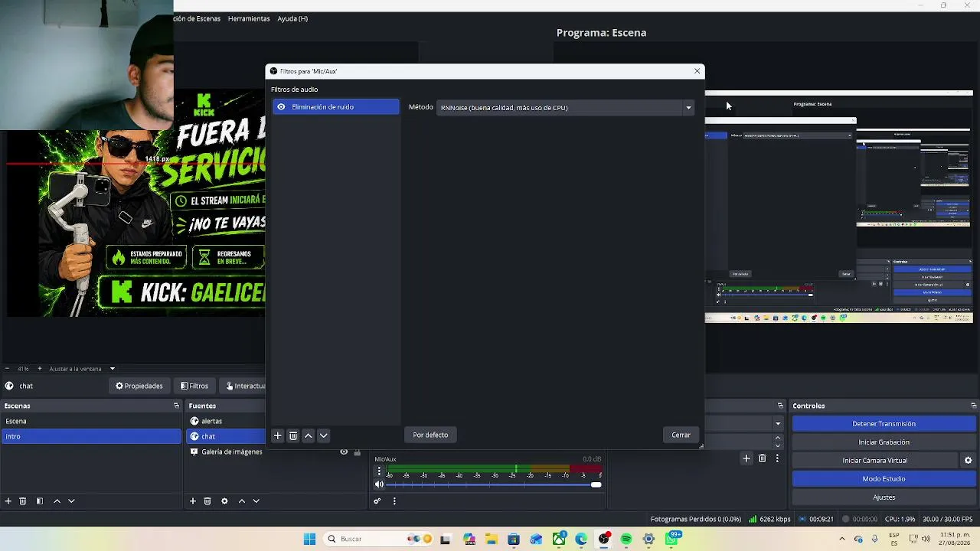The image size is (980, 551).
Task: Adjust the Mic/Aux volume slider
Action: coord(494,484)
